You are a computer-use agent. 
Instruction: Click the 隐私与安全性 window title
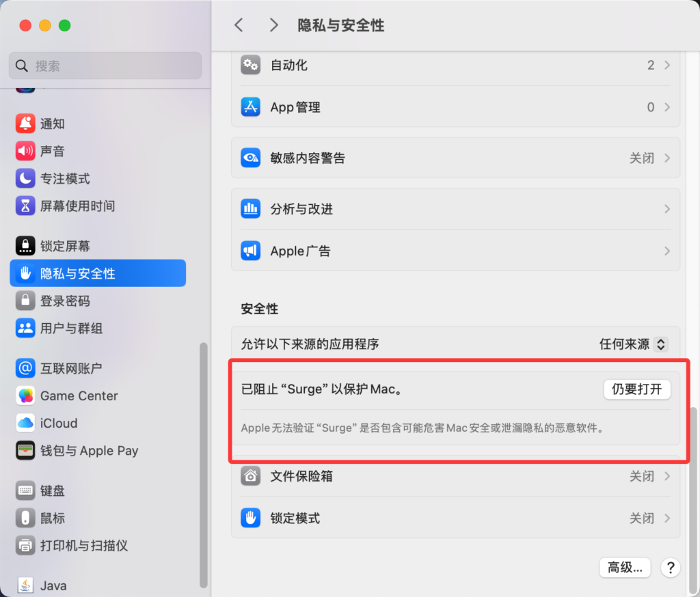point(341,25)
